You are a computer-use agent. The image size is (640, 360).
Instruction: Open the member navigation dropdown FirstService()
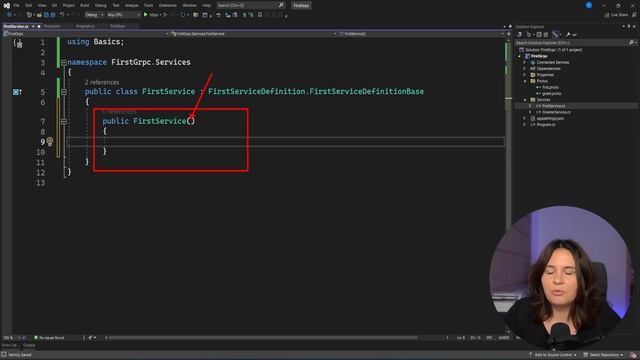pos(422,34)
